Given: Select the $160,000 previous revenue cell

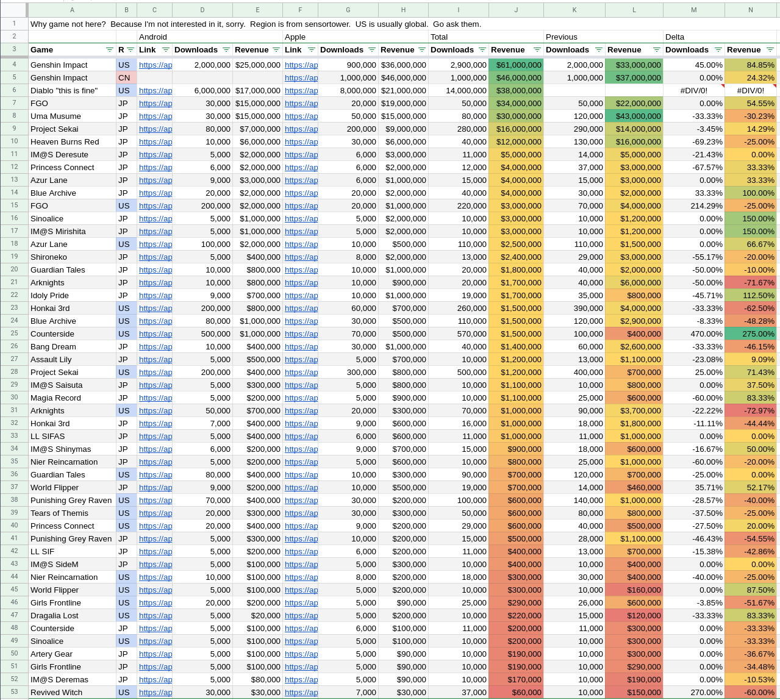Looking at the screenshot, I should 634,590.
